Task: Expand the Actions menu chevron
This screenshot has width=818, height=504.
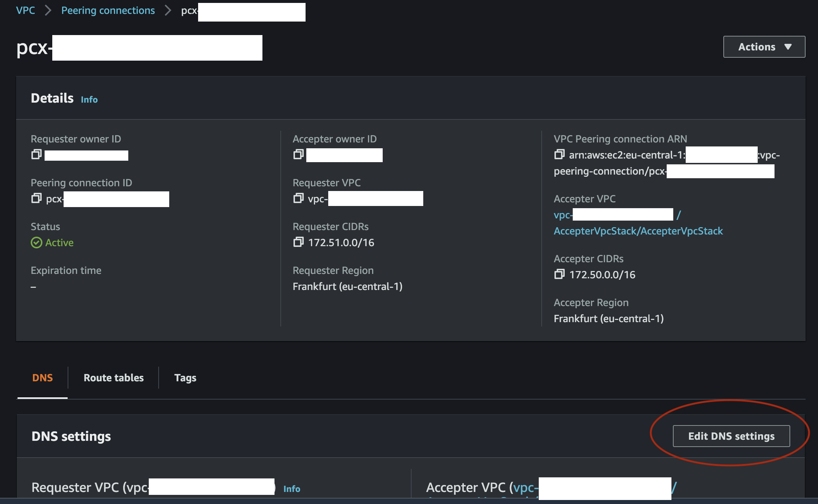Action: click(x=788, y=46)
